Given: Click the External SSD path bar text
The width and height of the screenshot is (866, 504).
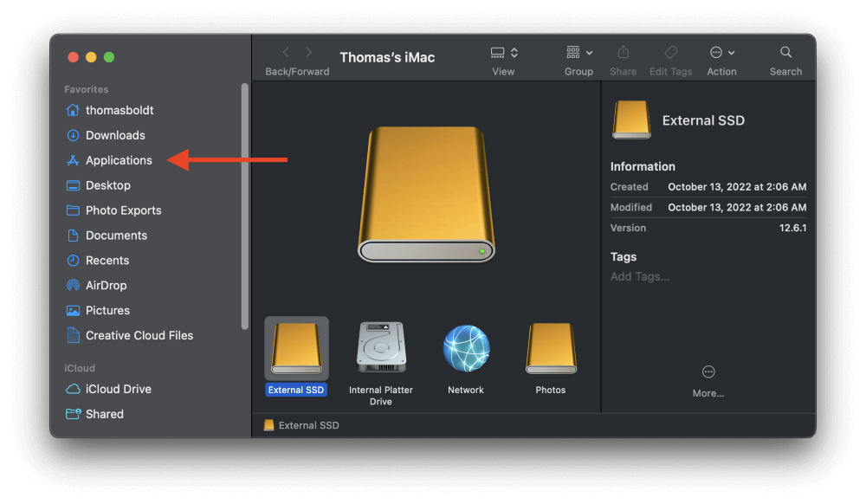Looking at the screenshot, I should (309, 425).
